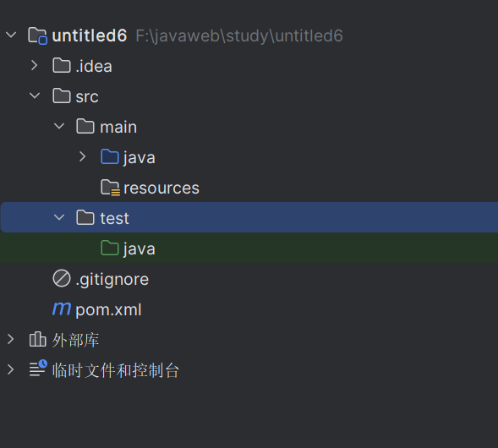
Task: Expand the .idea folder
Action: point(35,65)
